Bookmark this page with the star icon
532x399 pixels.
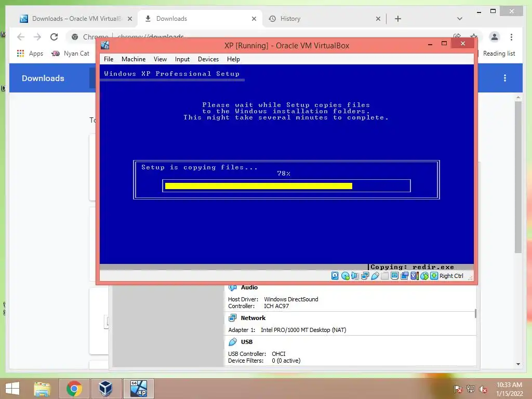click(474, 36)
